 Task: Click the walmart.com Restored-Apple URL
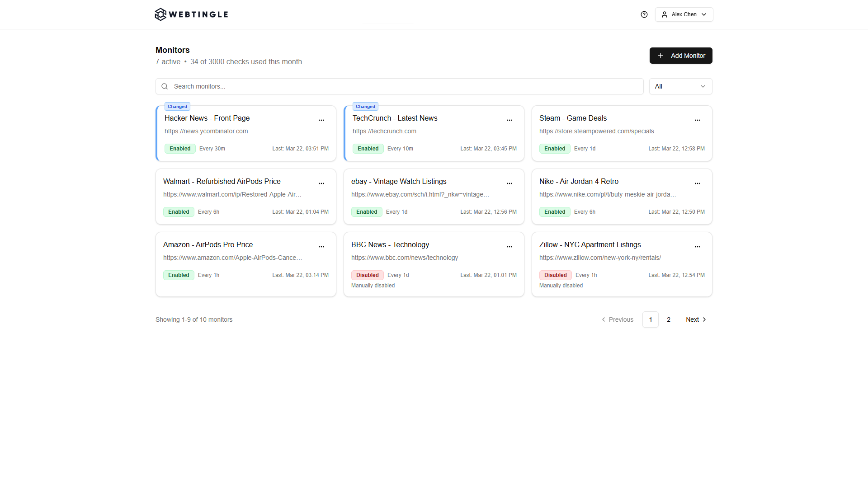(x=232, y=194)
